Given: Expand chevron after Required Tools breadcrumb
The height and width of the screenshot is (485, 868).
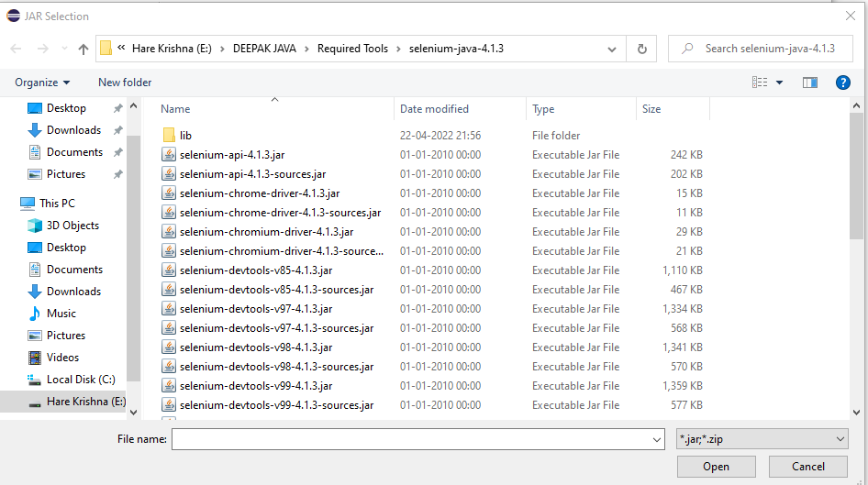Looking at the screenshot, I should 398,49.
